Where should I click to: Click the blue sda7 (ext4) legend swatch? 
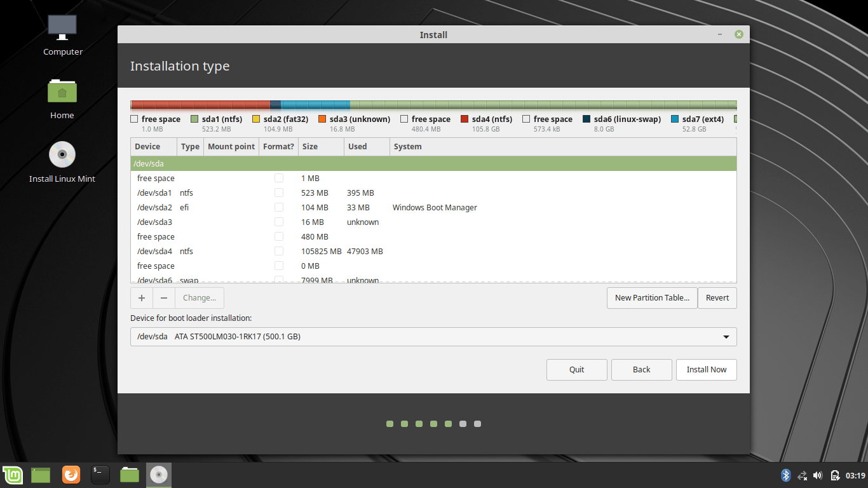click(x=675, y=119)
